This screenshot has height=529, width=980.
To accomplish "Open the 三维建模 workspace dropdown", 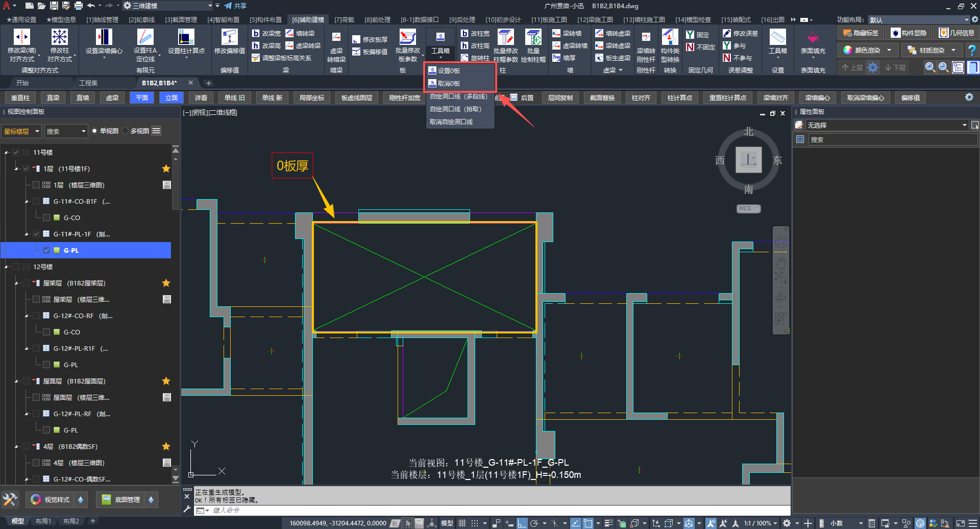I will [x=168, y=6].
